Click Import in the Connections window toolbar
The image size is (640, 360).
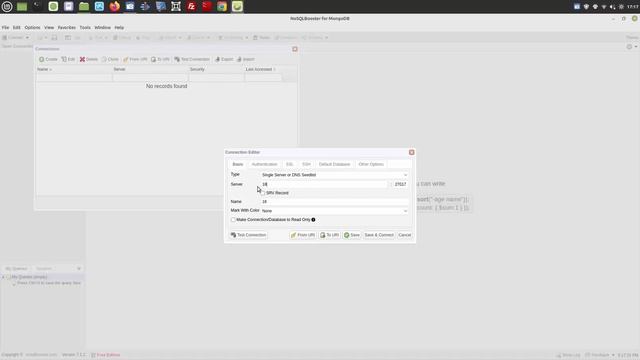point(246,59)
